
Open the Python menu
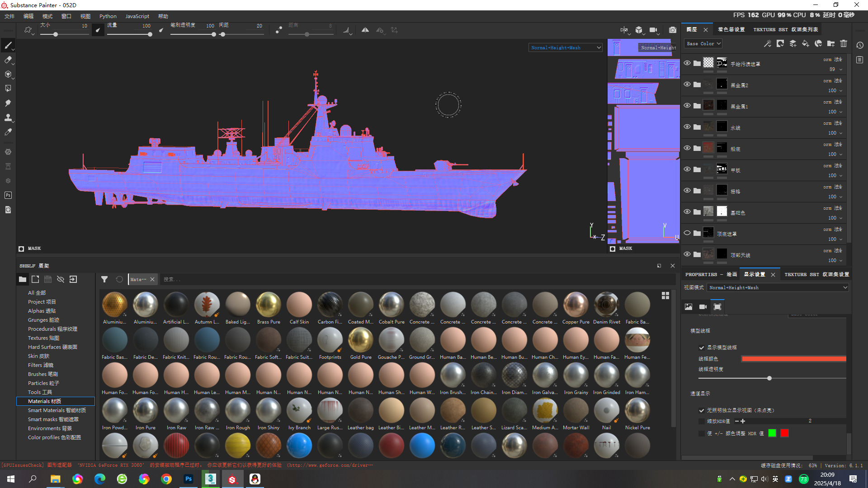pyautogui.click(x=108, y=16)
